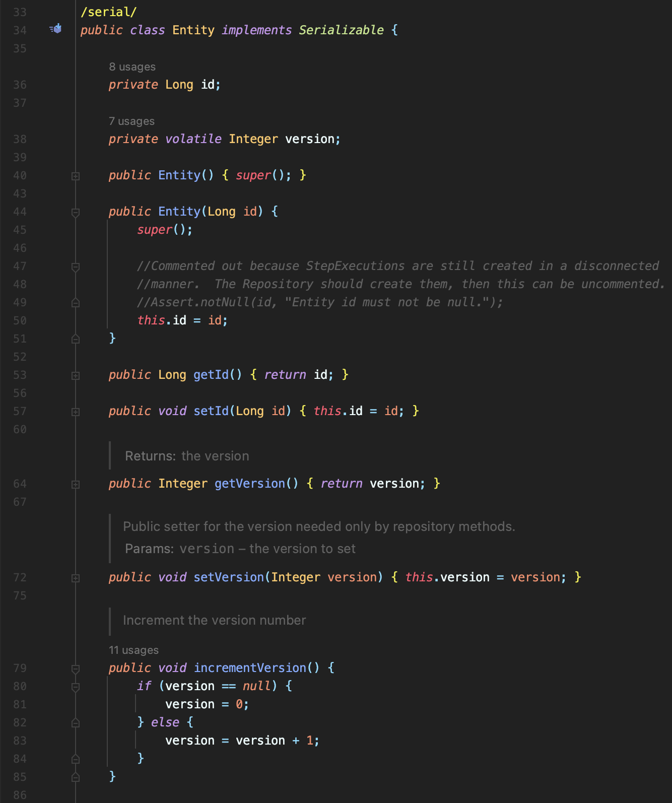Viewport: 672px width, 803px height.
Task: Expand folded Entity() constructor at line 40
Action: 76,176
